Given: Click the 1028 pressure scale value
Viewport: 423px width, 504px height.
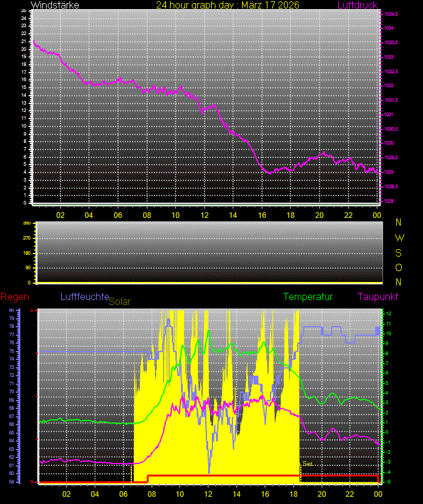Looking at the screenshot, I should click(x=389, y=201).
